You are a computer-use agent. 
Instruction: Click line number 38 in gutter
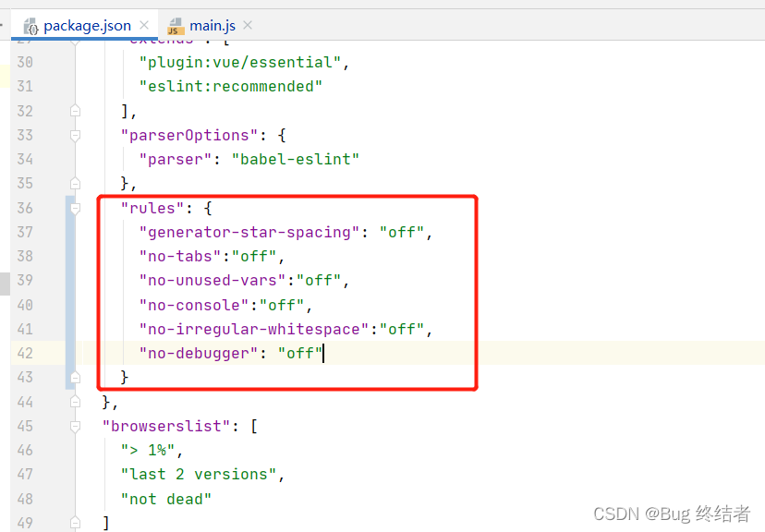[x=25, y=257]
